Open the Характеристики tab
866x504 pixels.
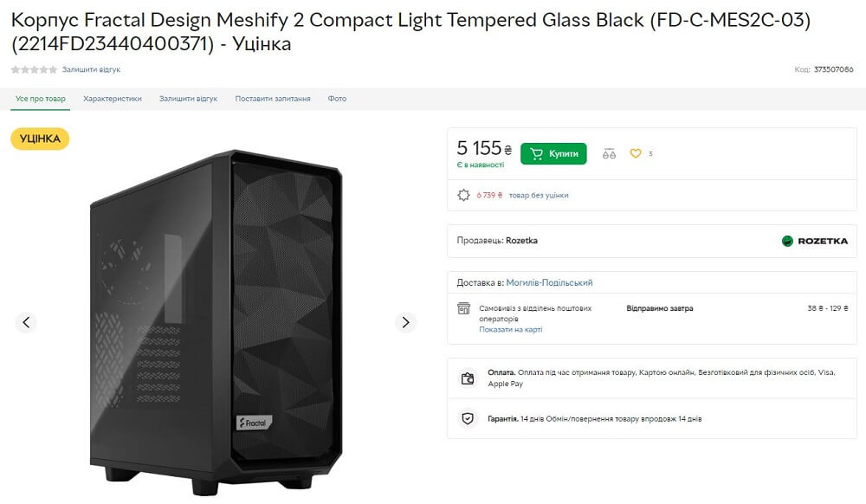[113, 99]
